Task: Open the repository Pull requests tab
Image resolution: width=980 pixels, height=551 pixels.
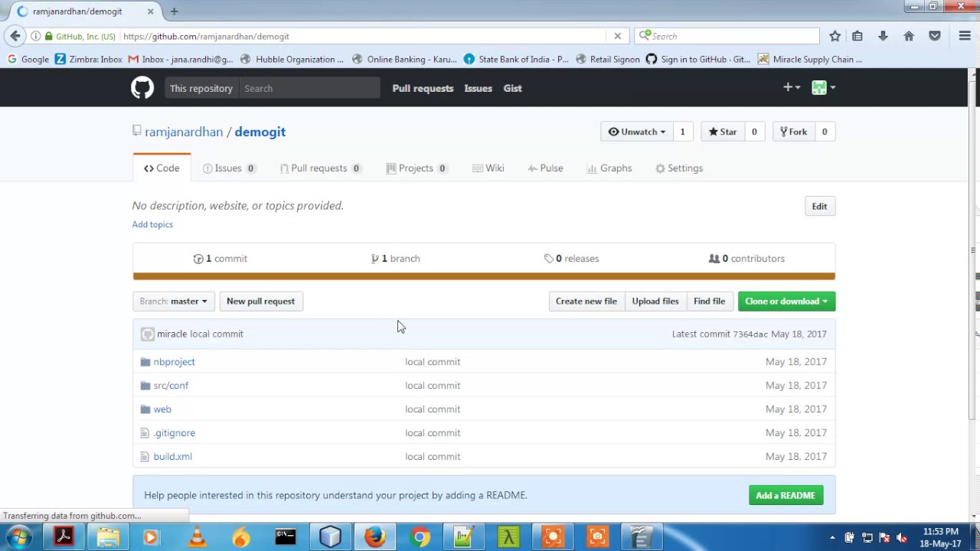Action: coord(320,168)
